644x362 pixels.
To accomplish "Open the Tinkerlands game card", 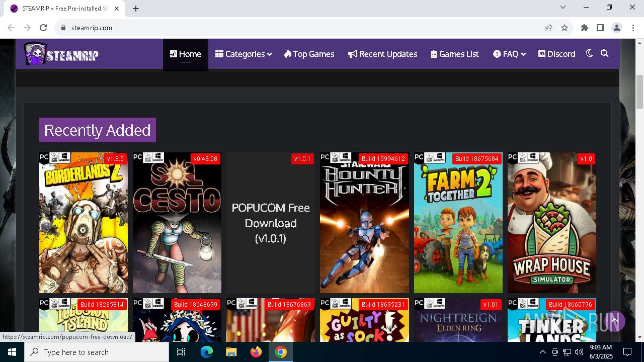I will [x=551, y=321].
